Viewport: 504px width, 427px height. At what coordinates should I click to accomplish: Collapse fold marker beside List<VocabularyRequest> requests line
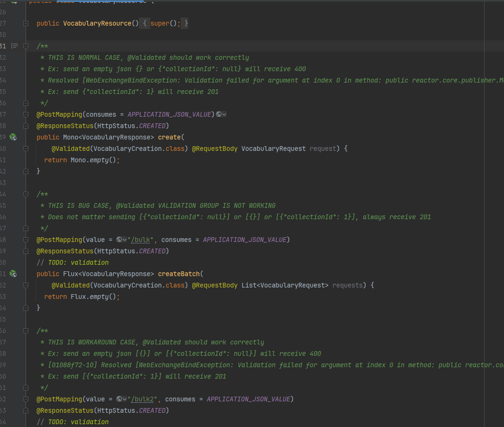[x=26, y=285]
